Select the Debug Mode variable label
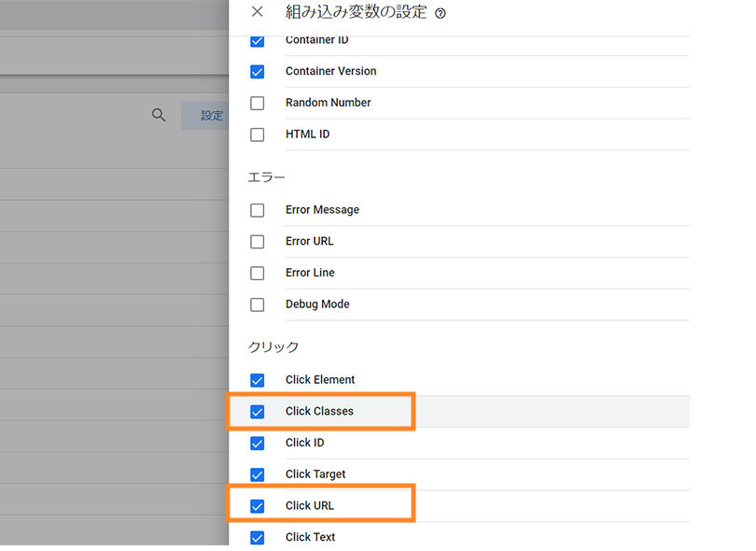The image size is (756, 551). click(317, 304)
